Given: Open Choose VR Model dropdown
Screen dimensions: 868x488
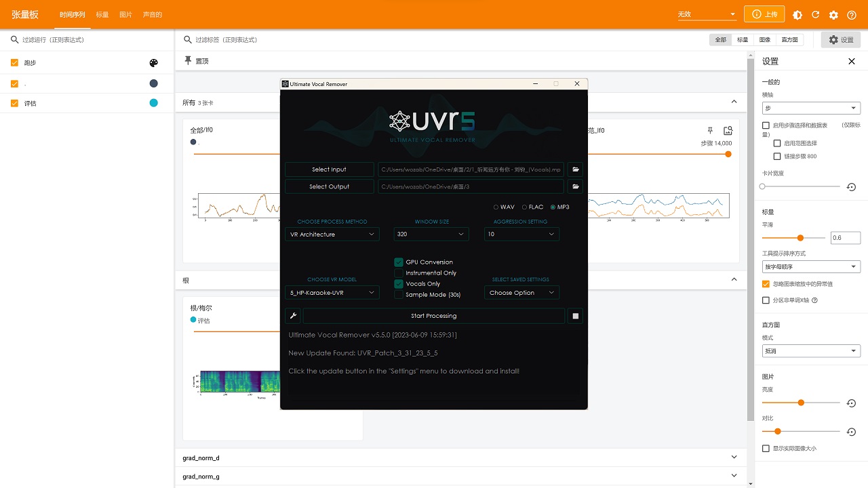Looking at the screenshot, I should 332,293.
